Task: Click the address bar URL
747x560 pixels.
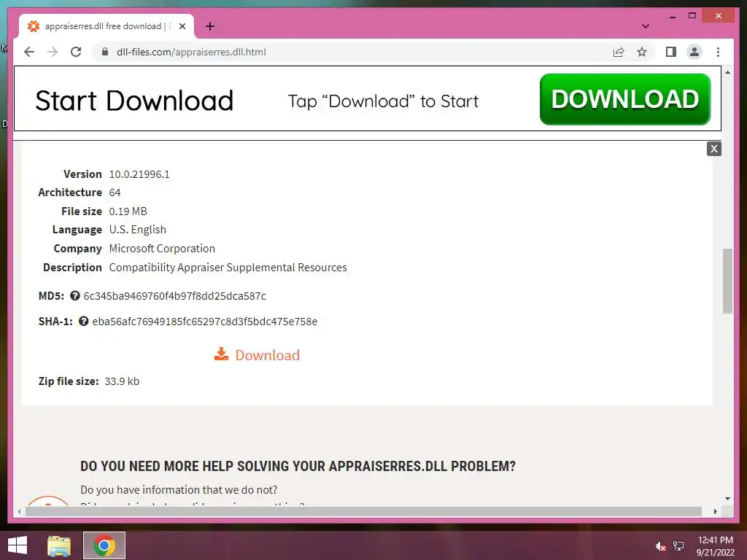Action: coord(191,52)
